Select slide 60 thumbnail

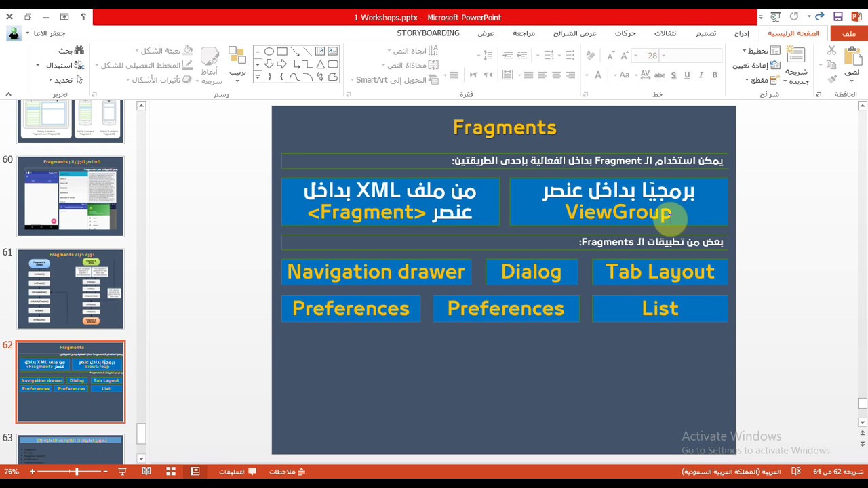(x=71, y=196)
